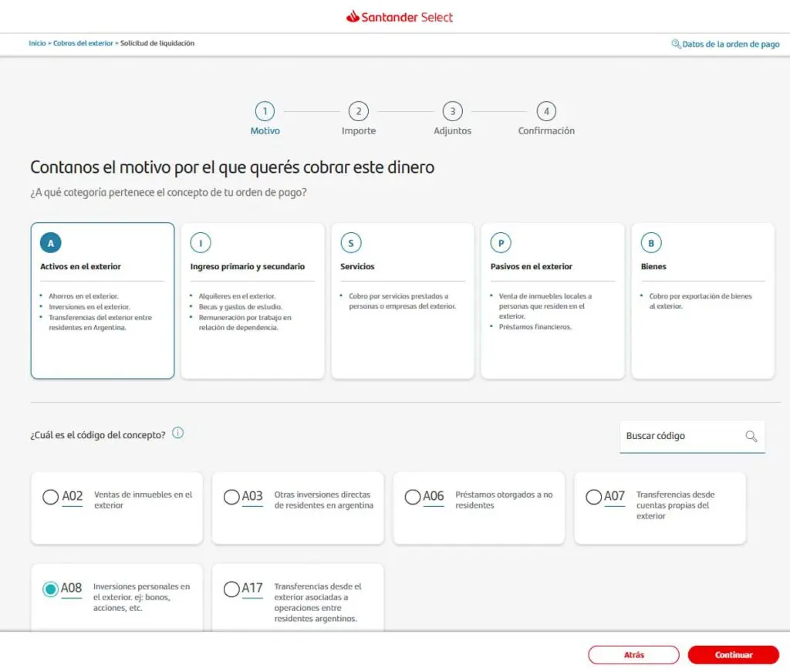Click the P category badge icon
Image resolution: width=790 pixels, height=672 pixels.
501,243
